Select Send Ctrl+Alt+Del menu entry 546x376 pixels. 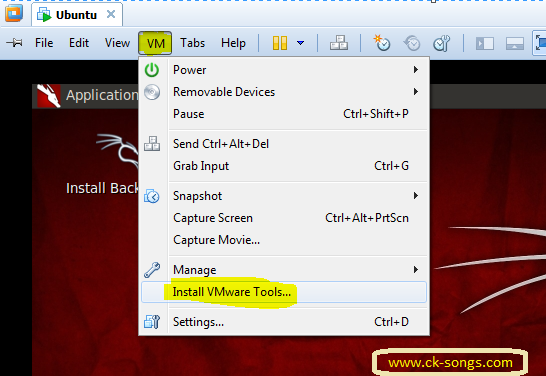(284, 144)
